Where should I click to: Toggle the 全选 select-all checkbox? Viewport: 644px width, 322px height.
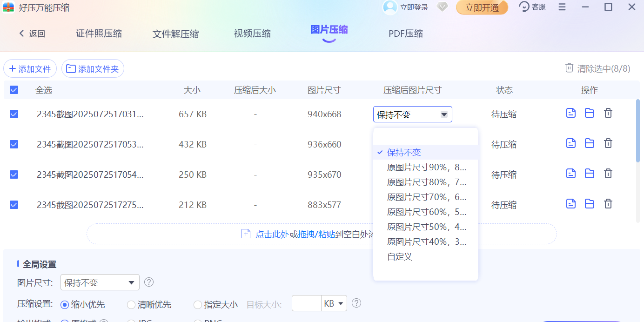[x=14, y=90]
